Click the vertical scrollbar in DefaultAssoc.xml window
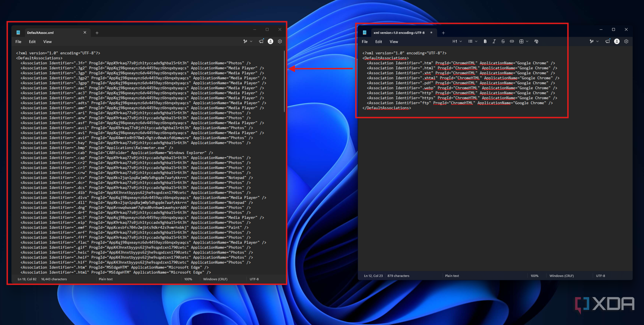This screenshot has width=644, height=325. point(284,81)
